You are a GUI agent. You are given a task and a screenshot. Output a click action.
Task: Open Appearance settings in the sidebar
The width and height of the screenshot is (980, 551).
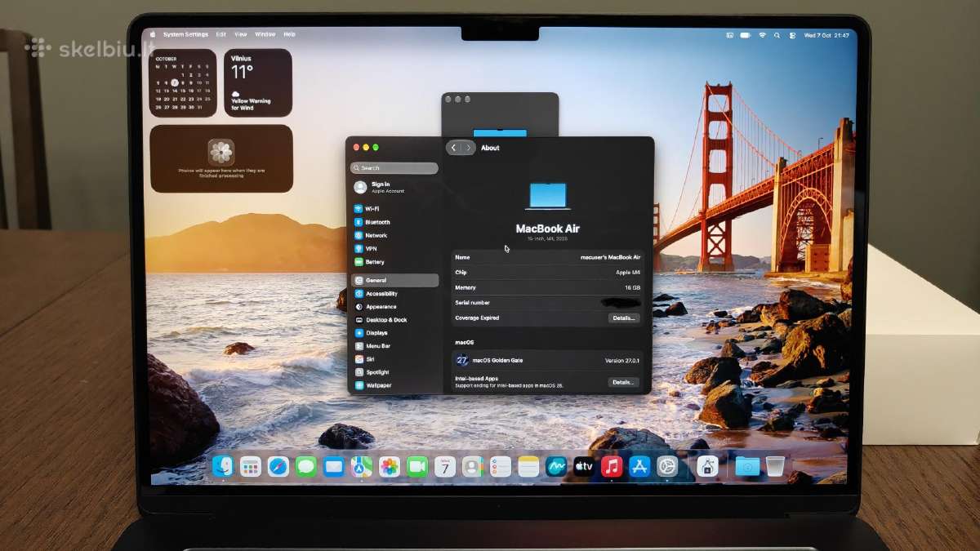point(394,307)
